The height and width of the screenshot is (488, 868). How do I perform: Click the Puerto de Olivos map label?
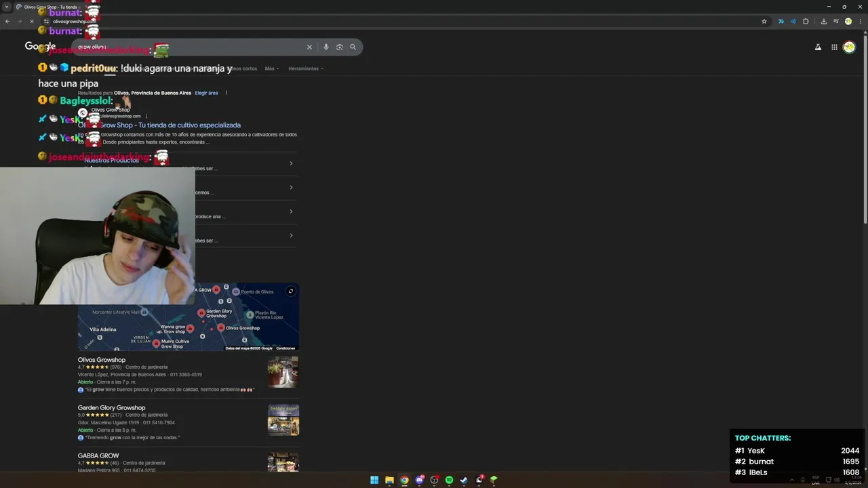point(257,292)
